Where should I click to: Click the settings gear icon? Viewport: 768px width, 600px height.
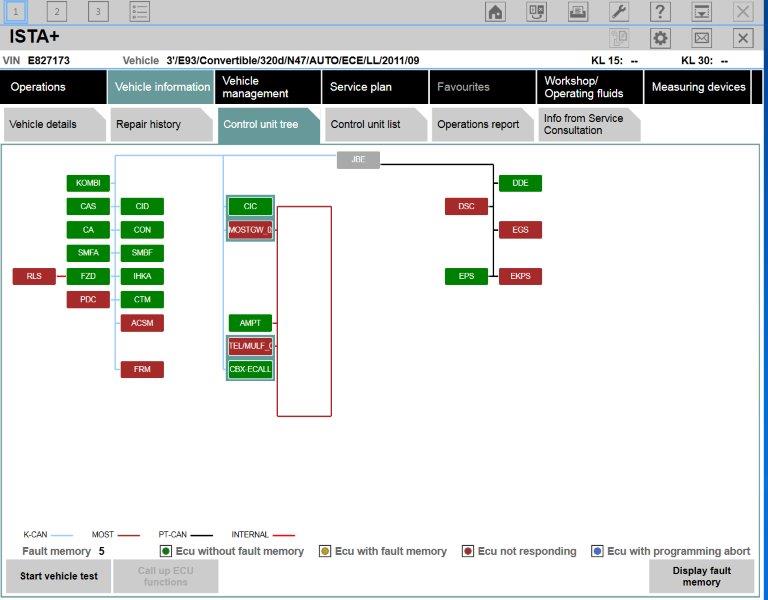[x=660, y=38]
